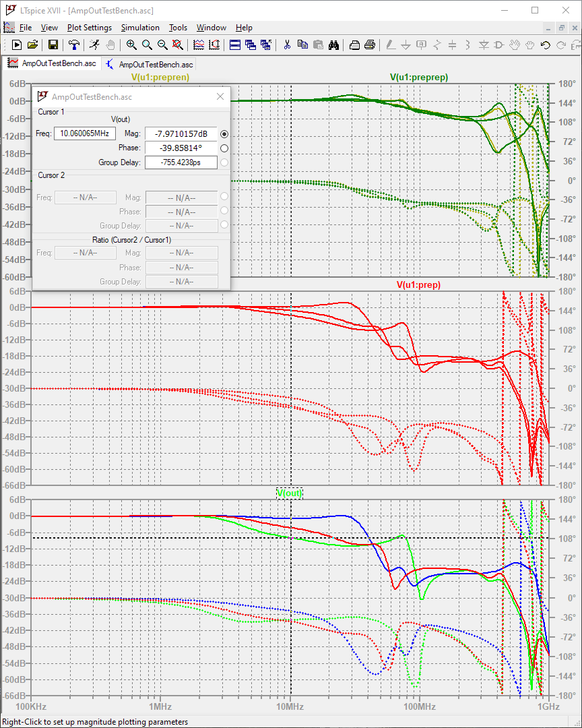Click the V(out) trace label in bottom pane
This screenshot has width=582, height=728.
pyautogui.click(x=289, y=493)
